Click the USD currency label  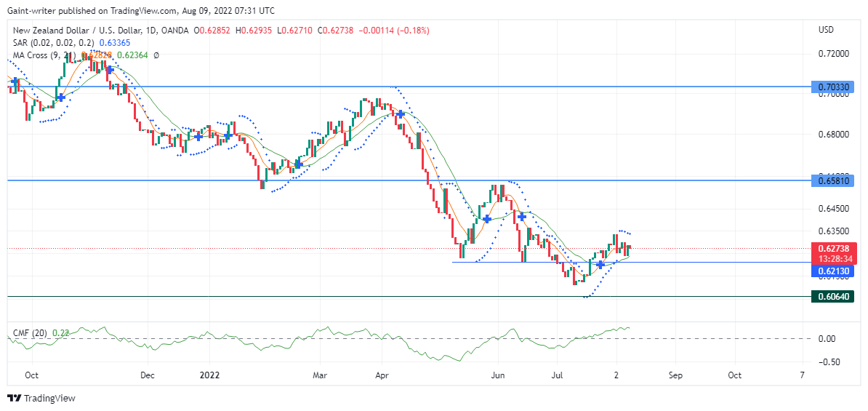pos(826,29)
